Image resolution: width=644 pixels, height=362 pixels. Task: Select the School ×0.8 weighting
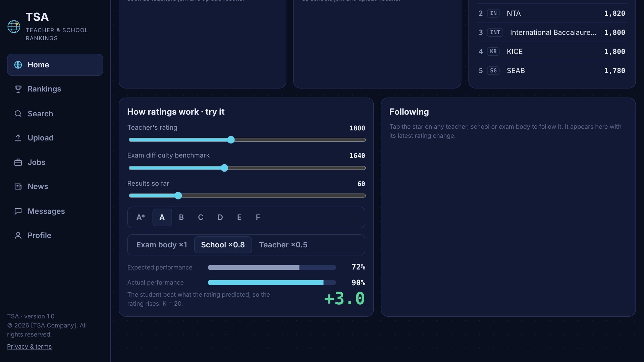coord(223,245)
